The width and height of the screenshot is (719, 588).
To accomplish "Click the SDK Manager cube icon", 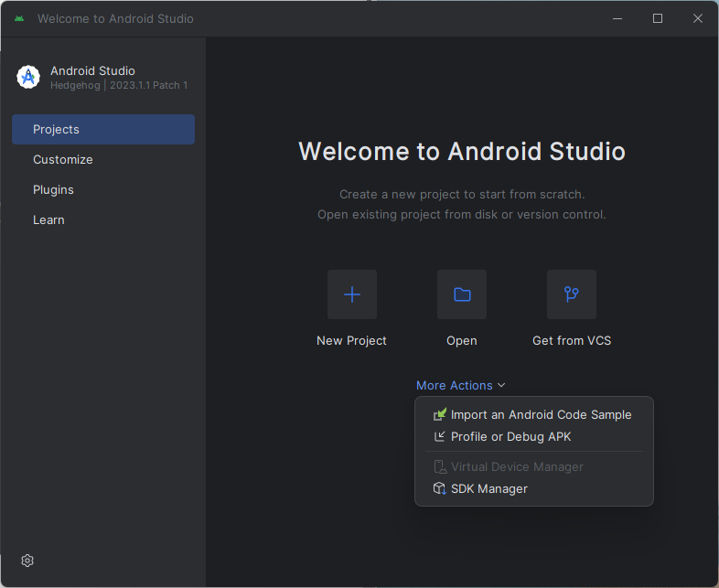I will point(439,488).
